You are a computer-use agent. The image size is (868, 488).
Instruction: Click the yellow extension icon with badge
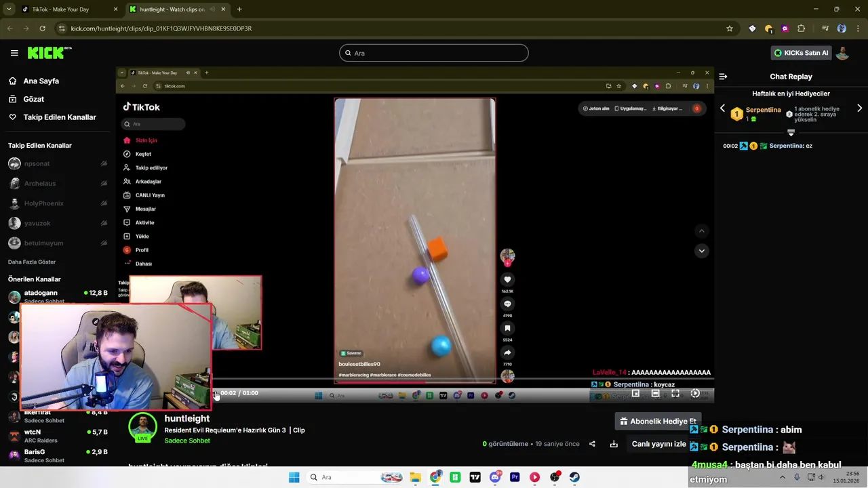(x=769, y=28)
